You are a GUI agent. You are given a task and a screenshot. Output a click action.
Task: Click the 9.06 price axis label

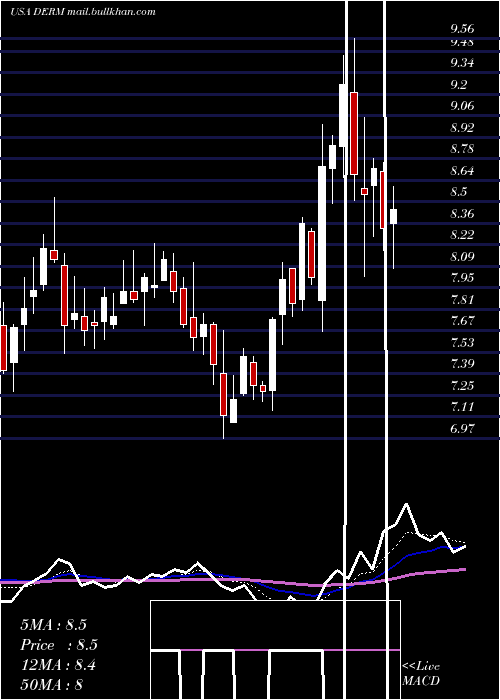(x=462, y=106)
